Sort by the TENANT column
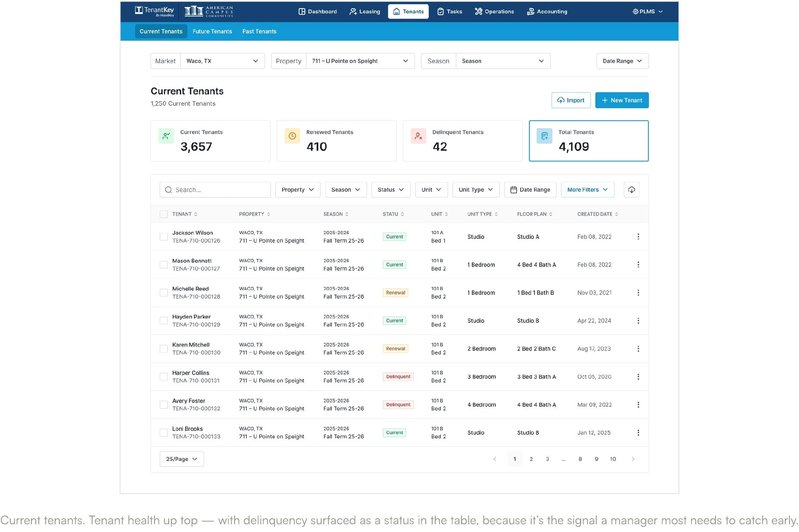This screenshot has width=799, height=532. [x=185, y=214]
